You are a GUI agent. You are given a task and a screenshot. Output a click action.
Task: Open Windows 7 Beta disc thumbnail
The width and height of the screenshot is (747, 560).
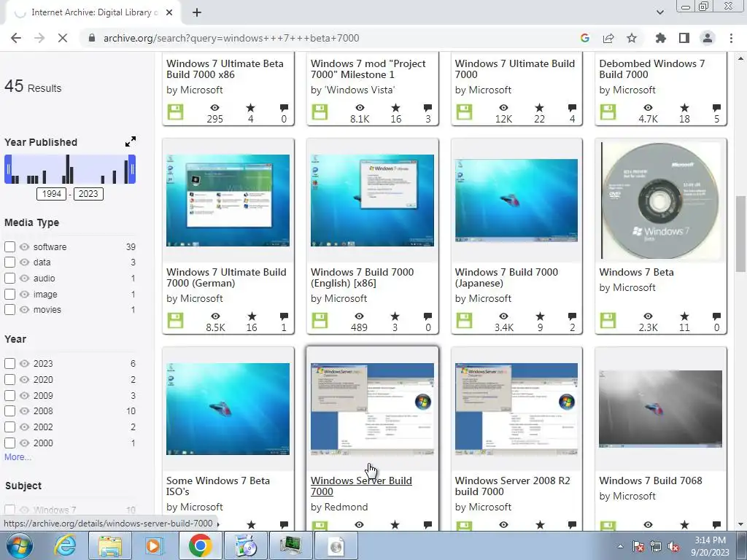coord(661,201)
